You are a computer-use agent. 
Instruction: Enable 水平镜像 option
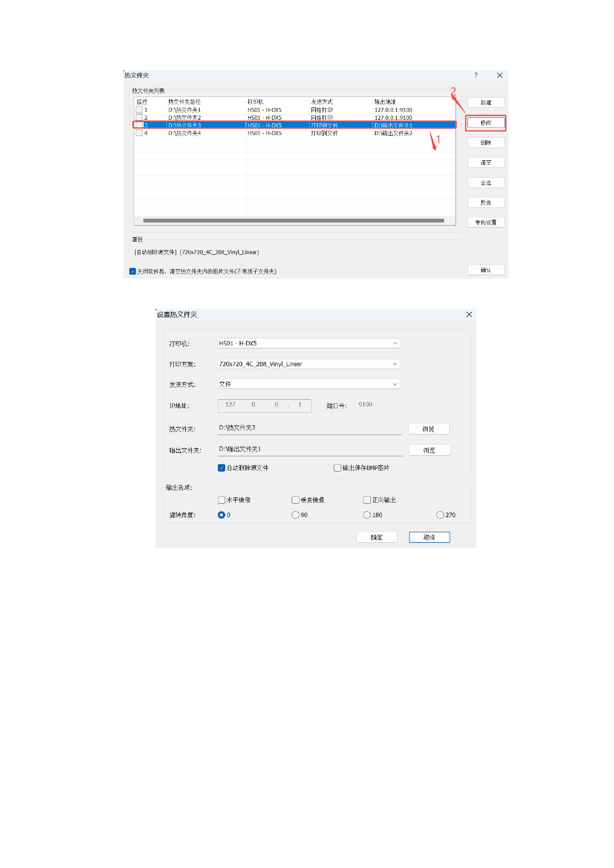(222, 500)
